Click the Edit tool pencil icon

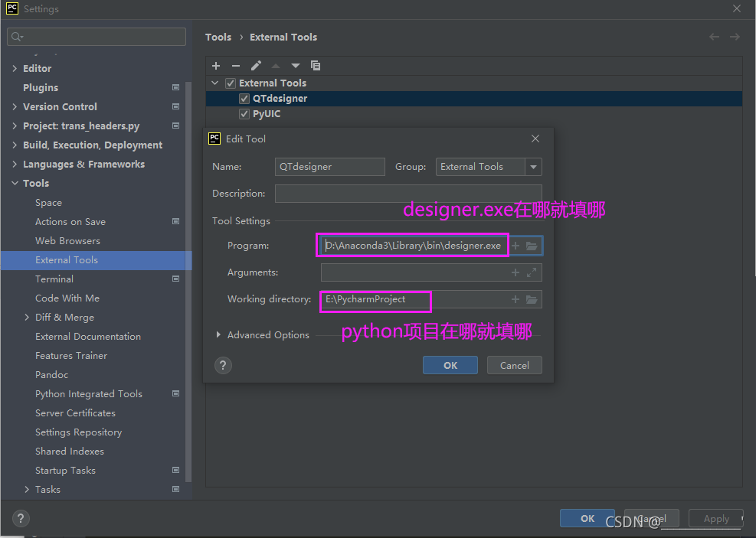point(256,66)
